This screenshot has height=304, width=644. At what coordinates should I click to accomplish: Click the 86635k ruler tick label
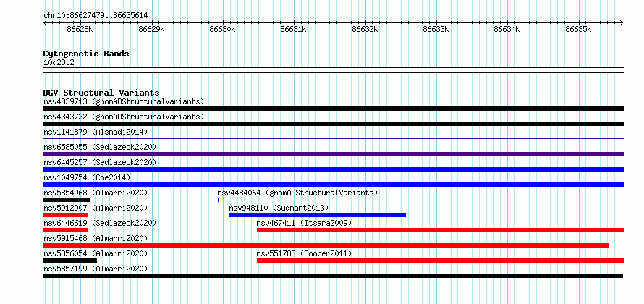(x=579, y=30)
